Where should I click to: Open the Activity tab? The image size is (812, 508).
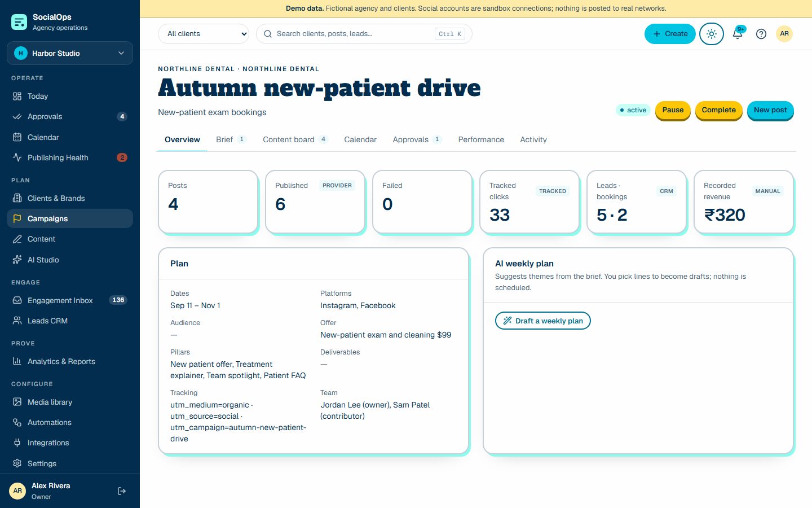[x=533, y=139]
